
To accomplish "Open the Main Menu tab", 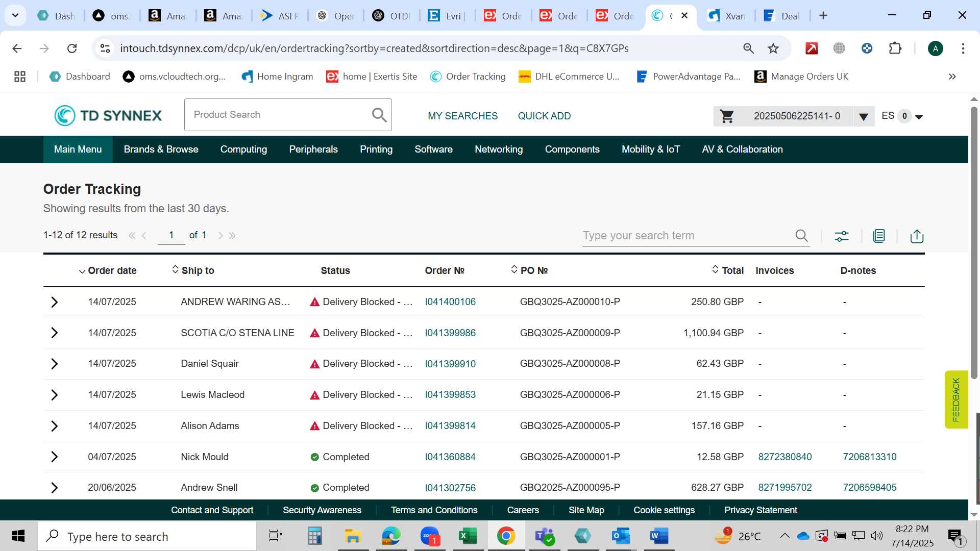I will (x=78, y=149).
